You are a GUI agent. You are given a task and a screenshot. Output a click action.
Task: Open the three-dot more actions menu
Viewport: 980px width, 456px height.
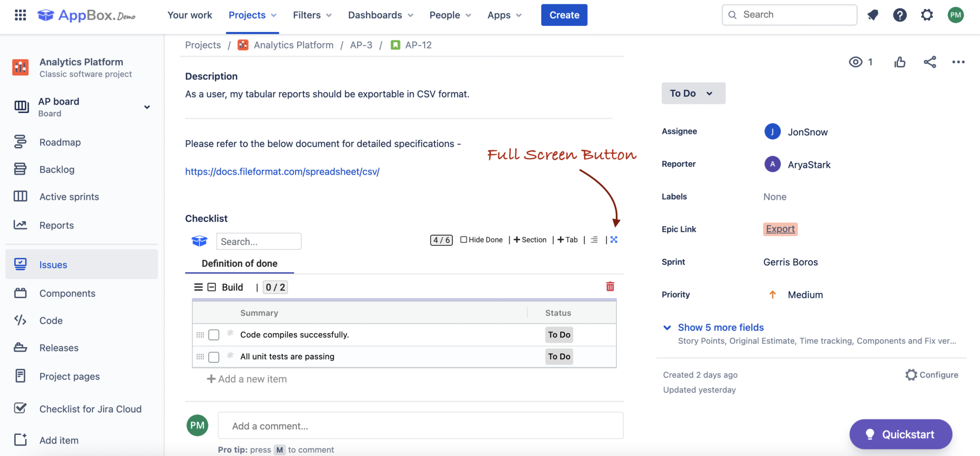(x=958, y=62)
